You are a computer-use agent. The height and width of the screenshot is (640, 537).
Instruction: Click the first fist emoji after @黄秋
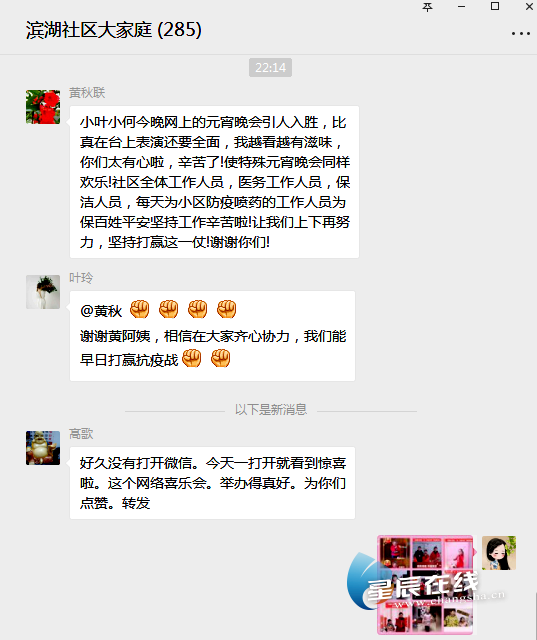[x=140, y=309]
